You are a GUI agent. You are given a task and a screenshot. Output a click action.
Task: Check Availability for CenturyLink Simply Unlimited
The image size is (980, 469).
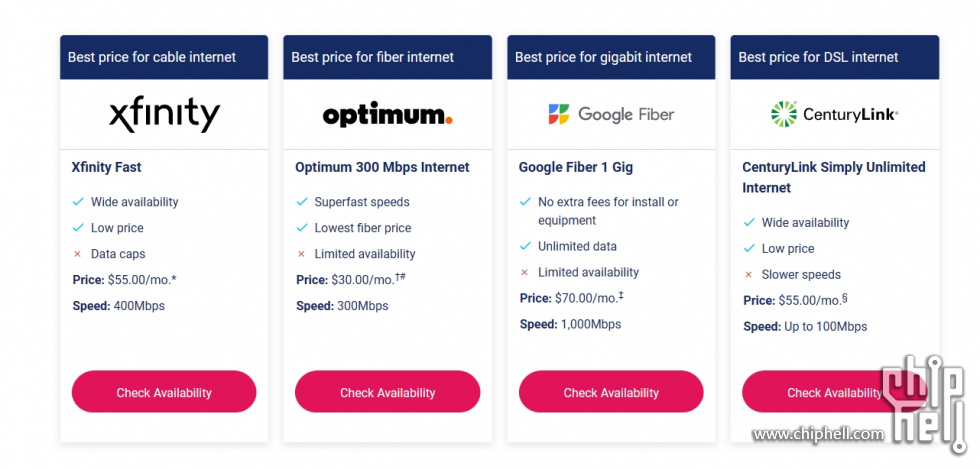834,392
